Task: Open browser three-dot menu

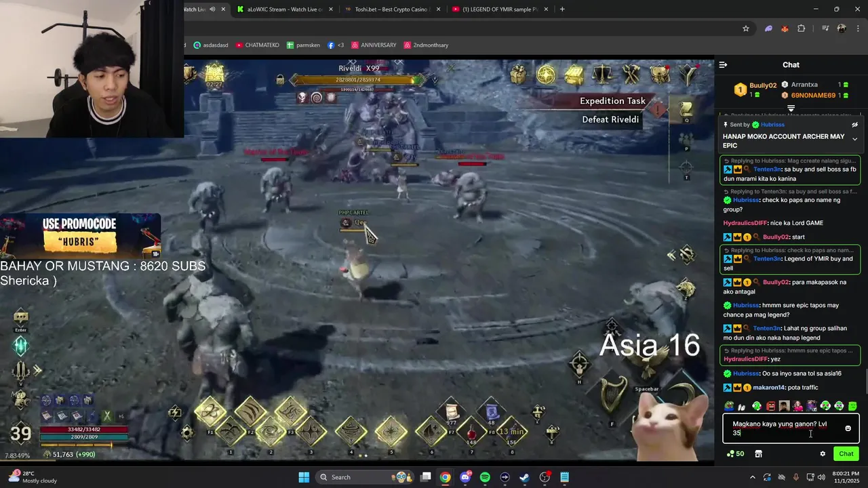Action: coord(857,28)
